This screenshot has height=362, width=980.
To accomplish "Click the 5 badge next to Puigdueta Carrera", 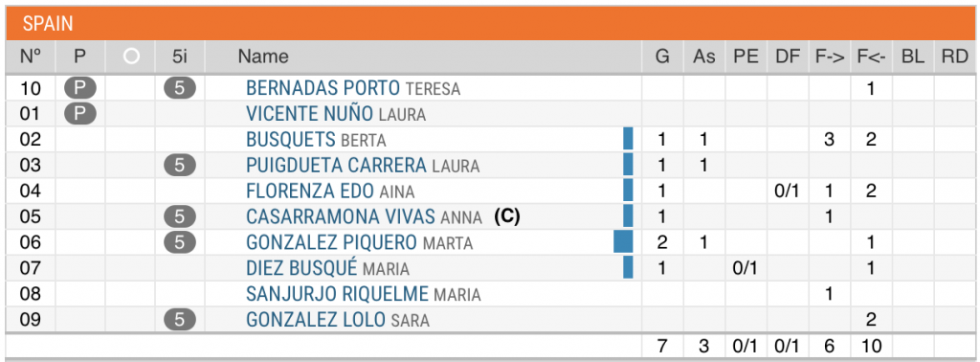I will 180,165.
